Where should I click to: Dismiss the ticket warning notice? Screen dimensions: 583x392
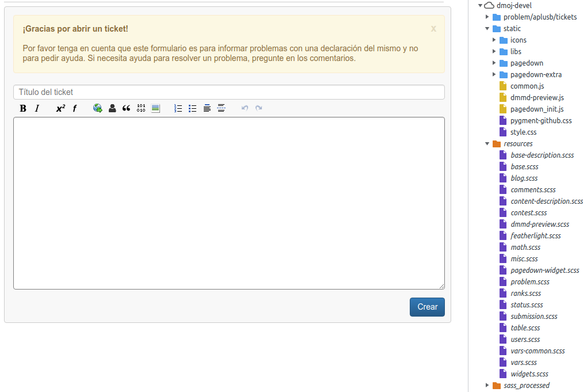click(x=433, y=29)
